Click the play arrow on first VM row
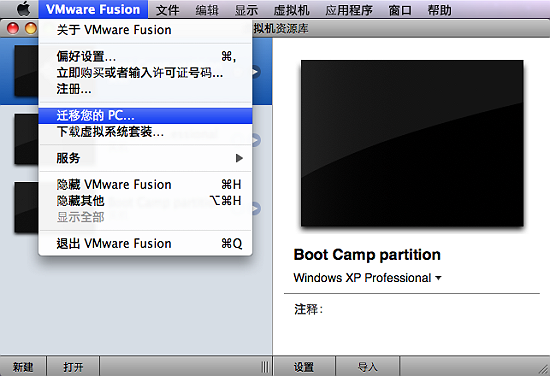This screenshot has width=550, height=376. (x=256, y=72)
